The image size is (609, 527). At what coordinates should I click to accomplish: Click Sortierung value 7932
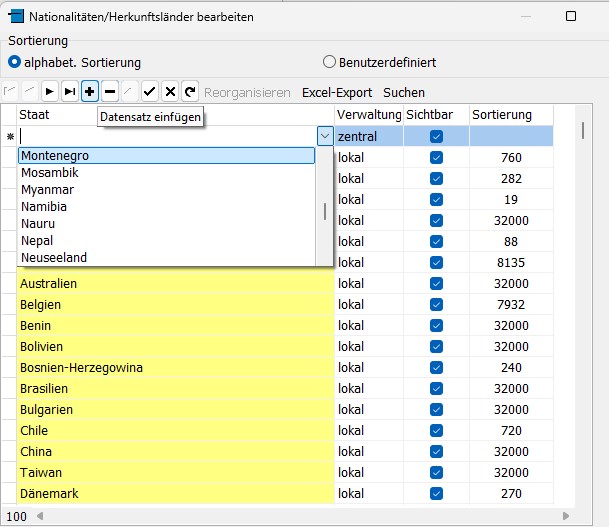(511, 304)
